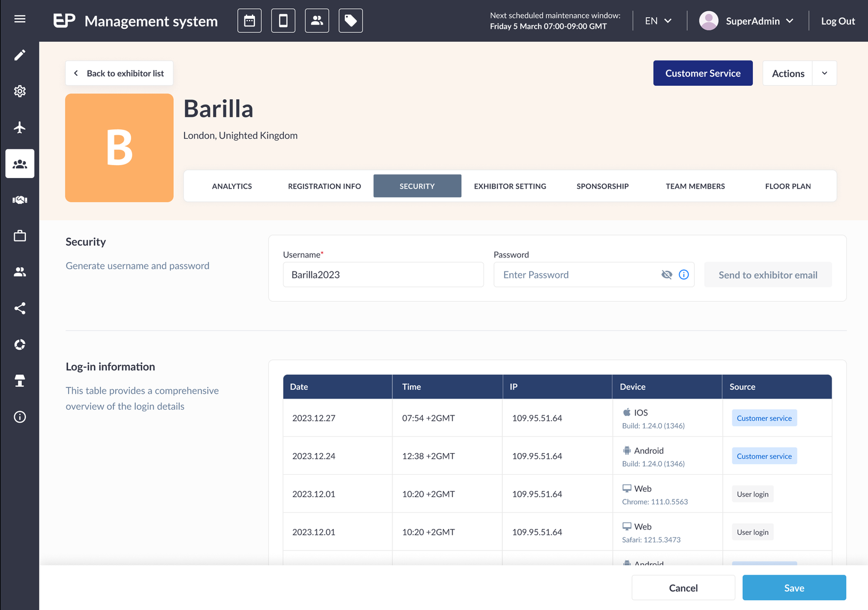This screenshot has width=868, height=610.
Task: Click the Customer Service button
Action: [x=703, y=73]
